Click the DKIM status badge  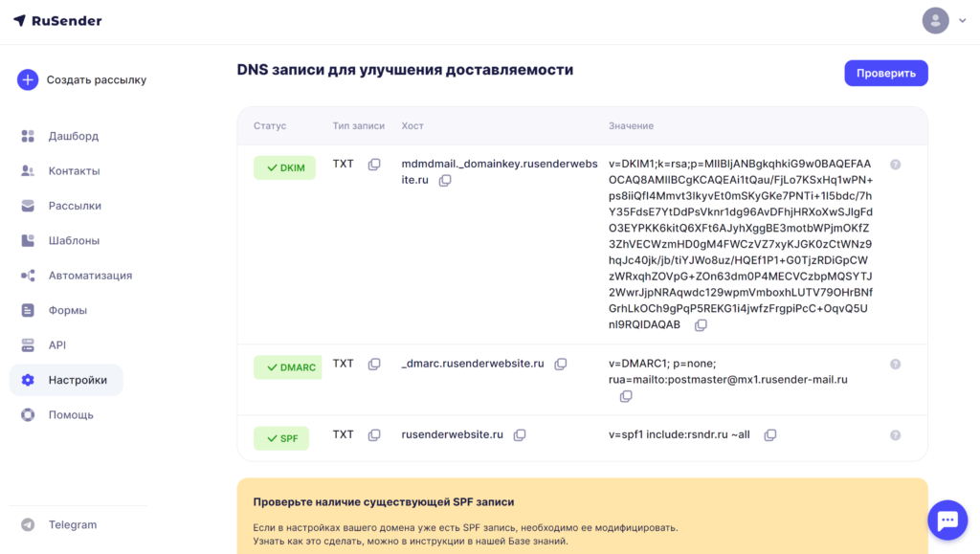coord(284,167)
